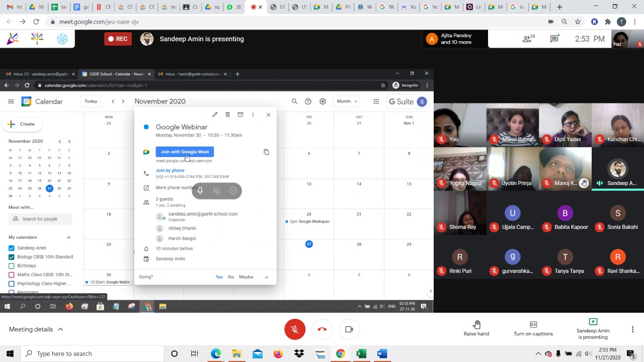
Task: Open Excel from taskbar
Action: (x=361, y=353)
